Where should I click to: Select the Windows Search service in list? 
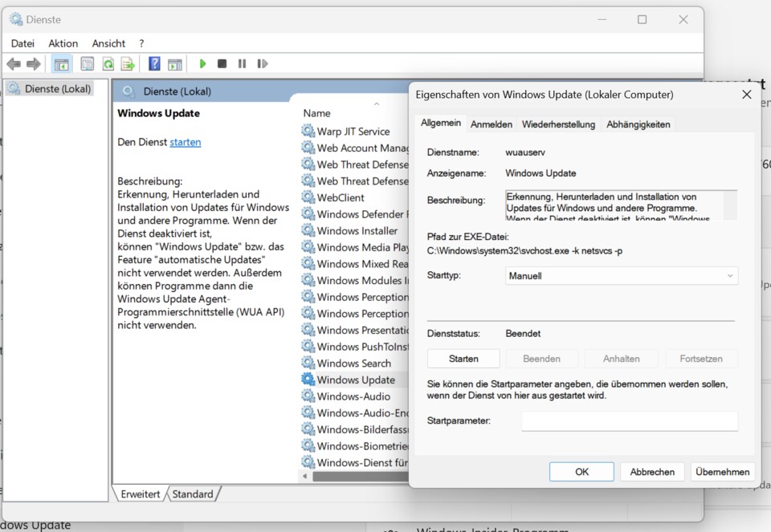point(353,363)
